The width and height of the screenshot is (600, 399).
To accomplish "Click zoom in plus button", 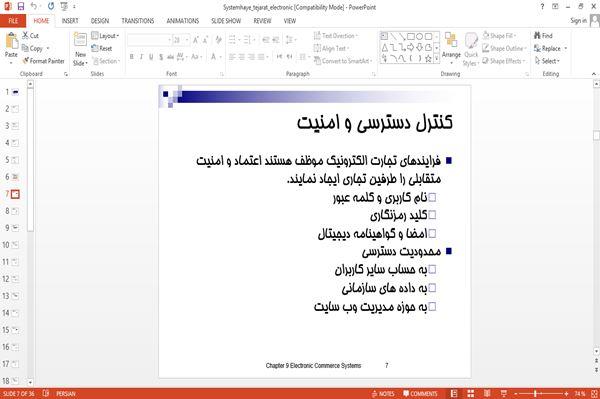I will [566, 394].
